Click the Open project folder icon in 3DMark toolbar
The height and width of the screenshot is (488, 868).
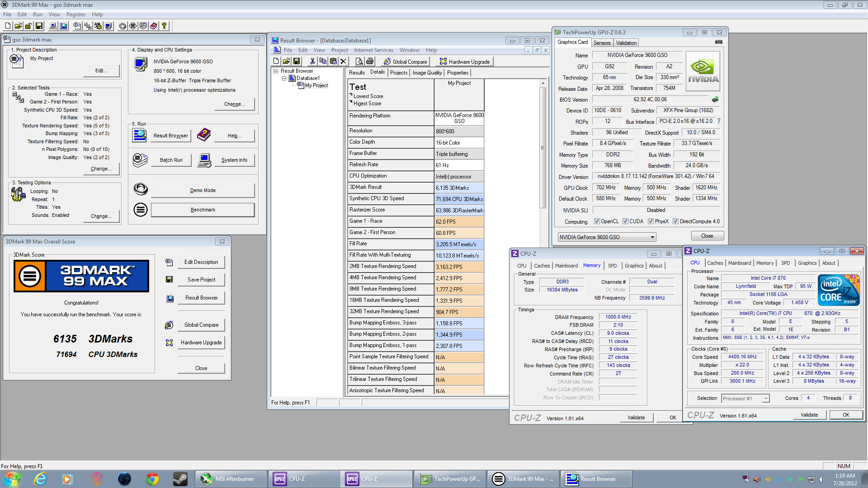pos(18,26)
